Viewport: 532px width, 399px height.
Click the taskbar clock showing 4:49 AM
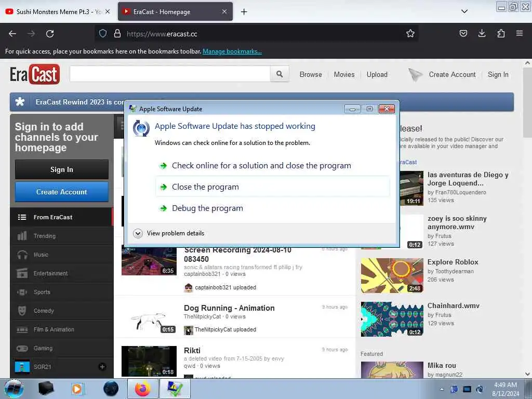[506, 389]
